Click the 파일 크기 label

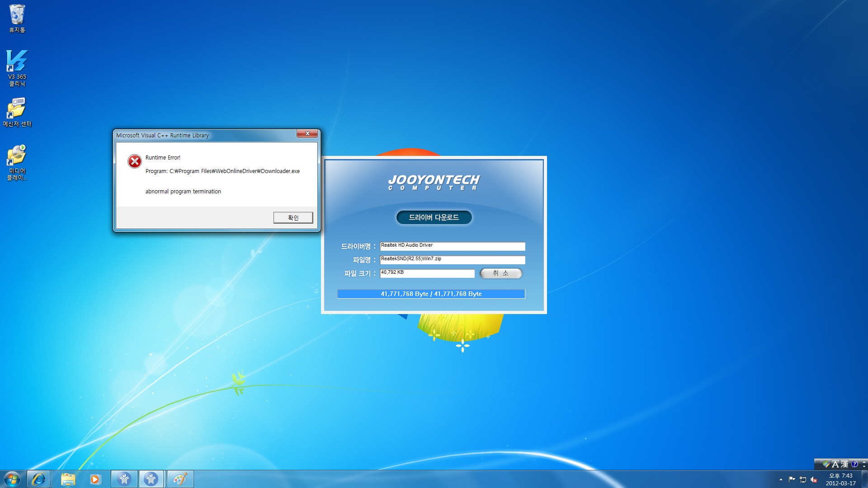tap(360, 273)
